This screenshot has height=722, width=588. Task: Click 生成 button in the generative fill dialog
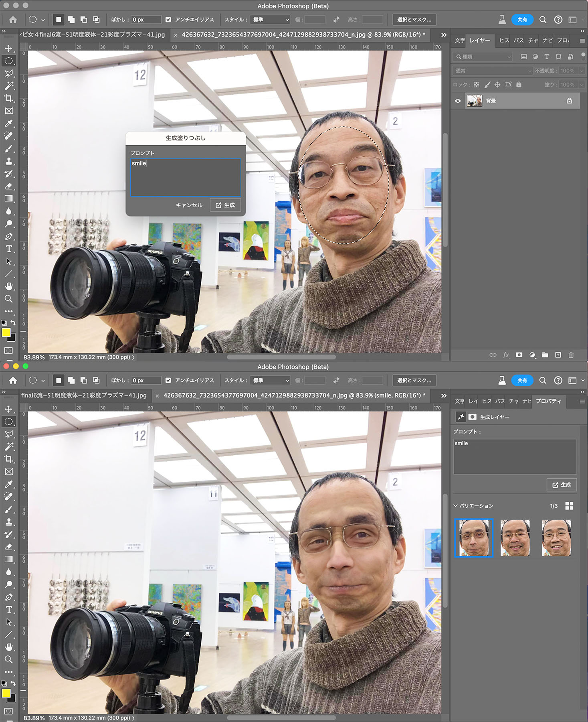tap(225, 205)
